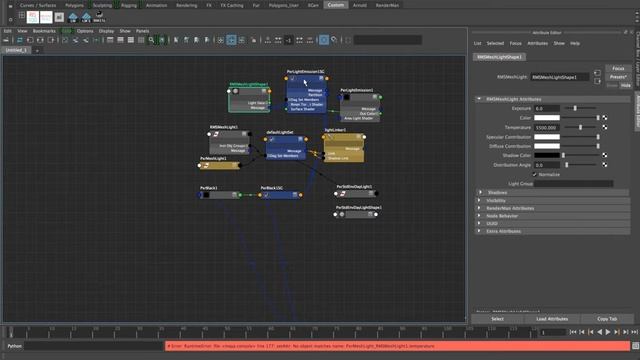Toggle the Normalize checkbox
This screenshot has width=640, height=360.
[534, 175]
